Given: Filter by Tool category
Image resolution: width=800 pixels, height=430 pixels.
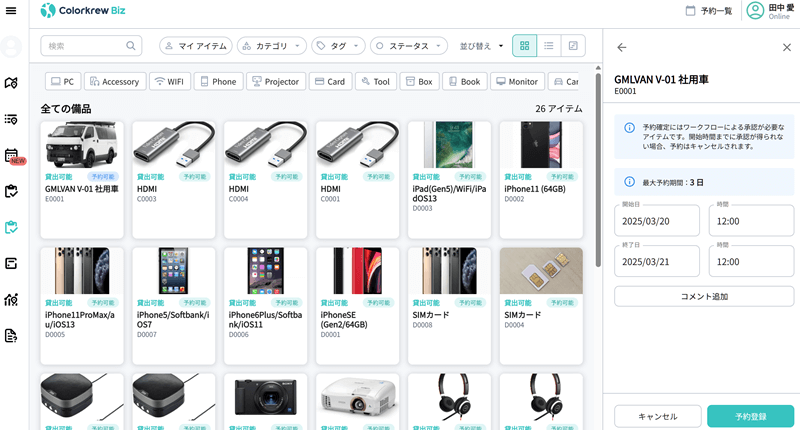Looking at the screenshot, I should (x=376, y=82).
